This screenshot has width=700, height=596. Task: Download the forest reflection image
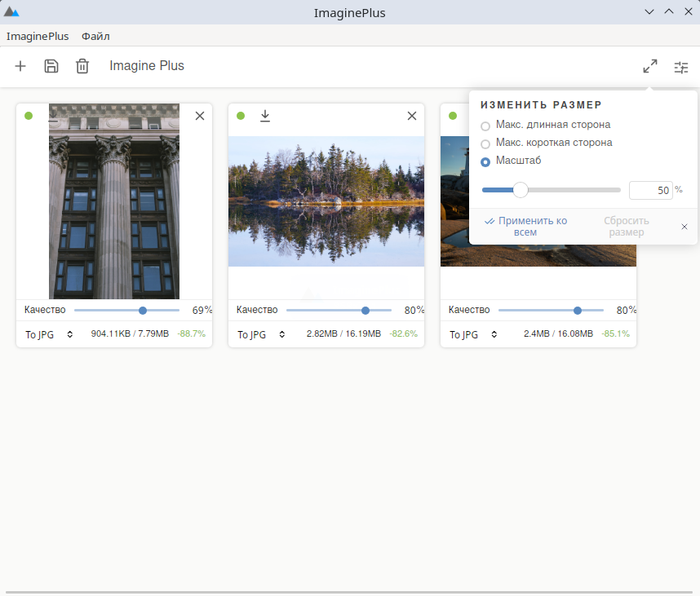tap(265, 116)
